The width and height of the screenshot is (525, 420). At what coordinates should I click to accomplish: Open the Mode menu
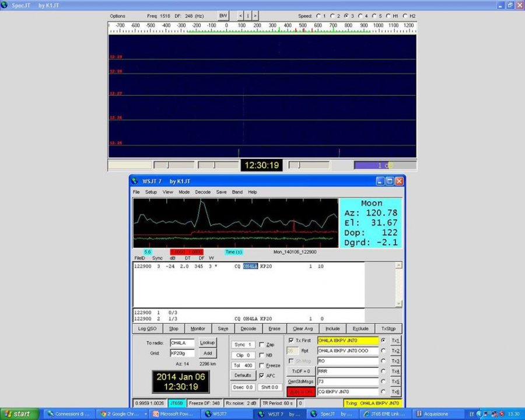[x=184, y=192]
